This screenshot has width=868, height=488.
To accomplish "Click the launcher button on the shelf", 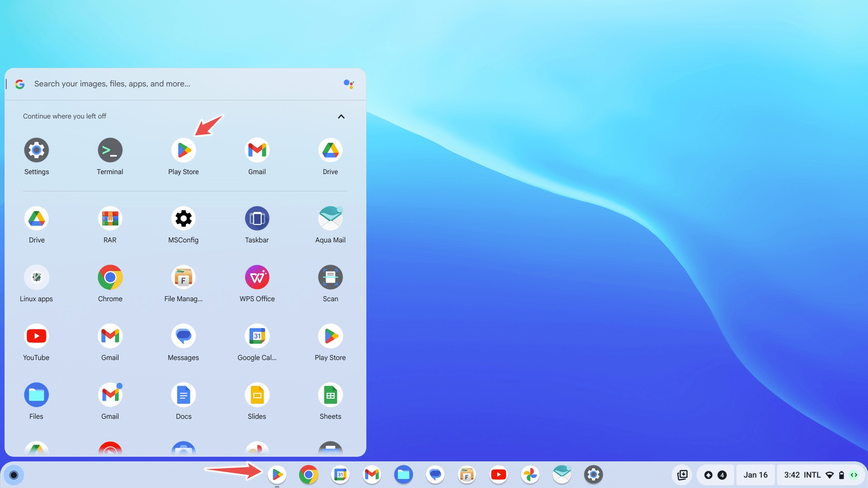I will [x=14, y=475].
